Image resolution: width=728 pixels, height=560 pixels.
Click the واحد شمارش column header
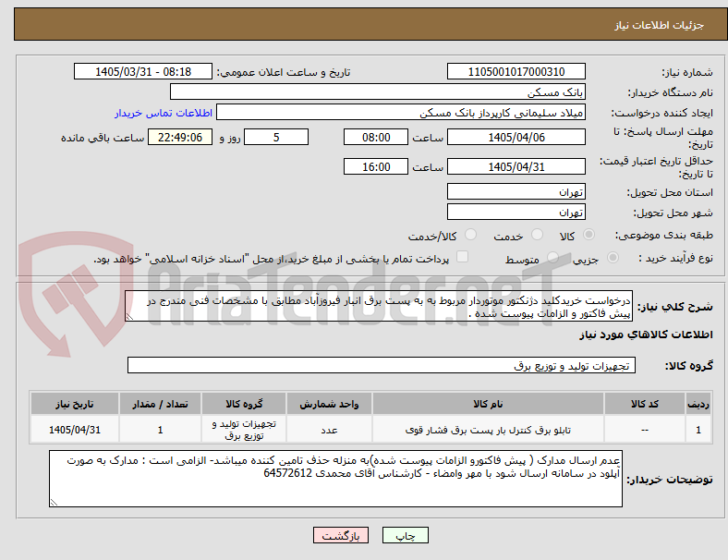click(329, 404)
